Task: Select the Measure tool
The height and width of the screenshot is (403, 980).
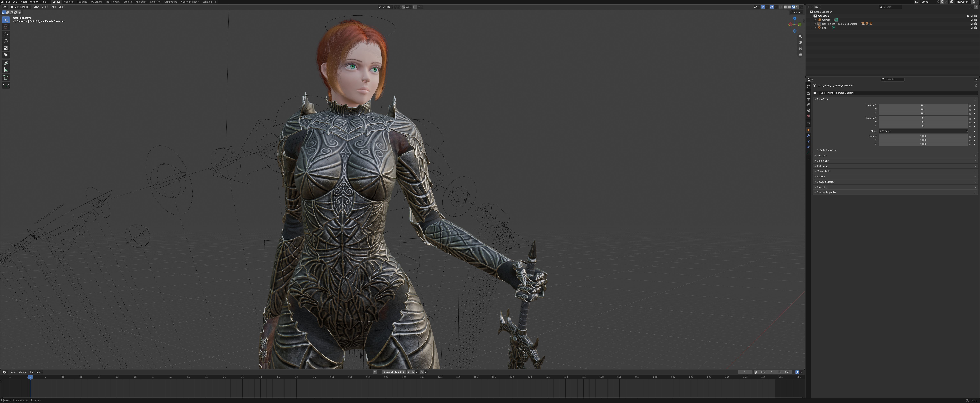Action: [6, 70]
